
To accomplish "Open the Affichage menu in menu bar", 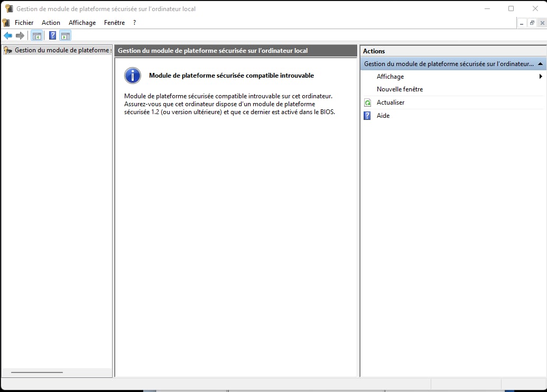I will tap(82, 23).
